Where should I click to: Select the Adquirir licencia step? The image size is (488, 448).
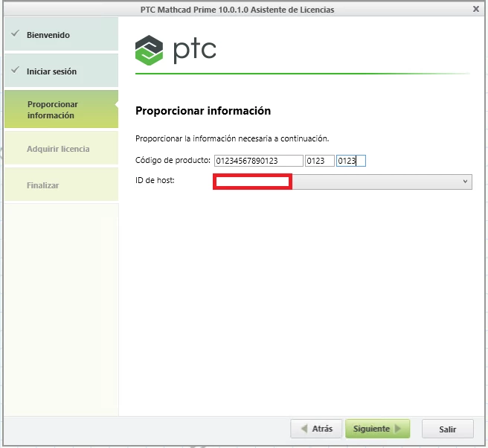click(61, 148)
